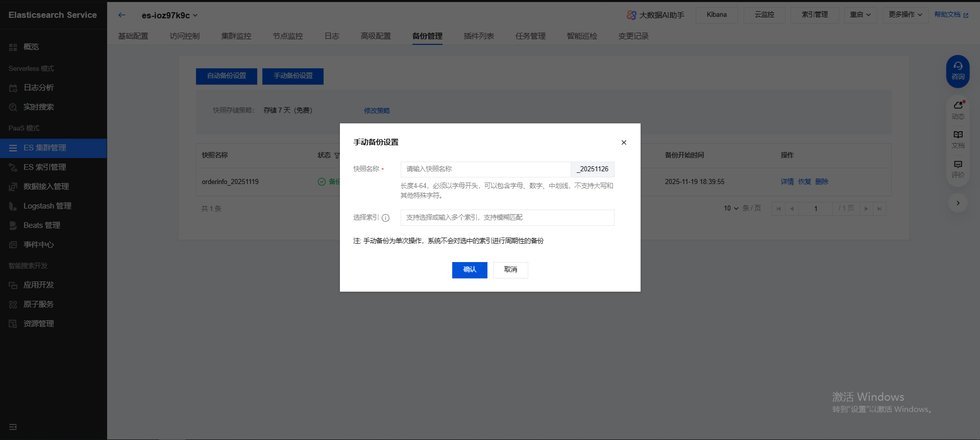The width and height of the screenshot is (980, 440).
Task: Open the index selection field
Action: click(x=507, y=218)
